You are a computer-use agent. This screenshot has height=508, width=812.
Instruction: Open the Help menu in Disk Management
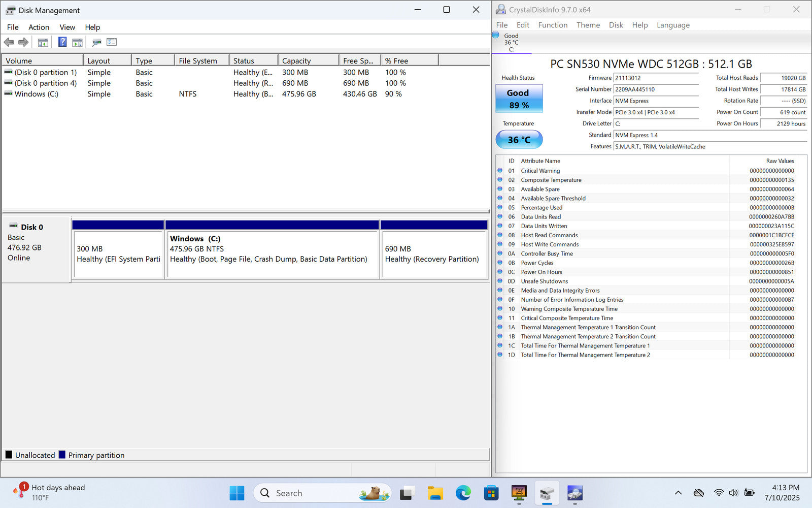[x=92, y=27]
